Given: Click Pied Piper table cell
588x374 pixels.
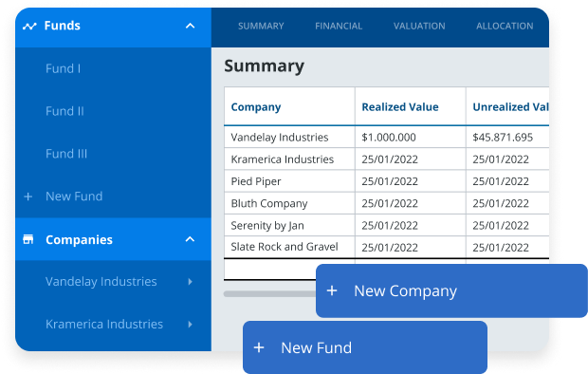Looking at the screenshot, I should coord(289,181).
